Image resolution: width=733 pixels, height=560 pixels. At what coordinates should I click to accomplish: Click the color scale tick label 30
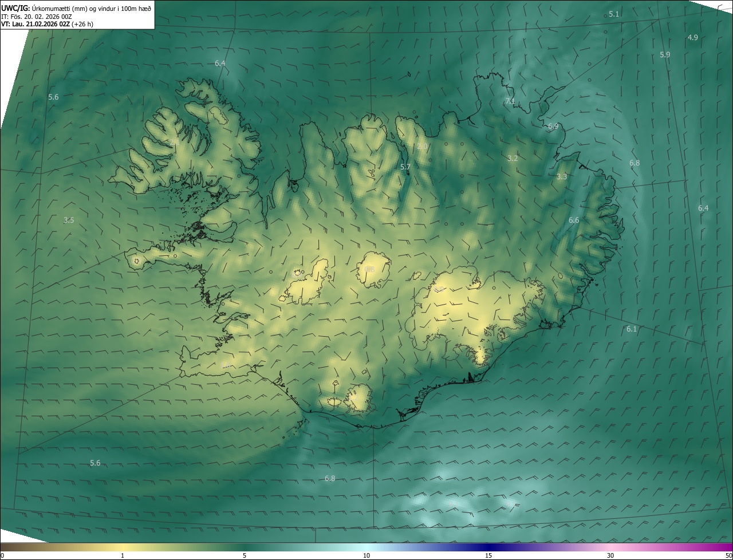610,555
